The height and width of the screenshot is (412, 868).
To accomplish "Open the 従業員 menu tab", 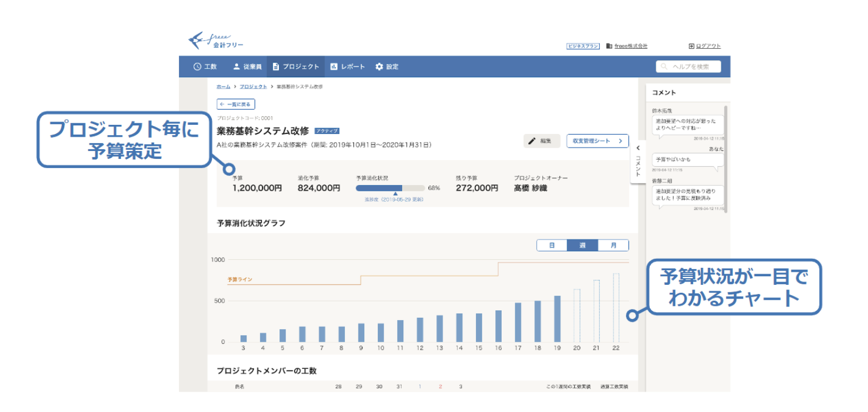I will coord(247,66).
